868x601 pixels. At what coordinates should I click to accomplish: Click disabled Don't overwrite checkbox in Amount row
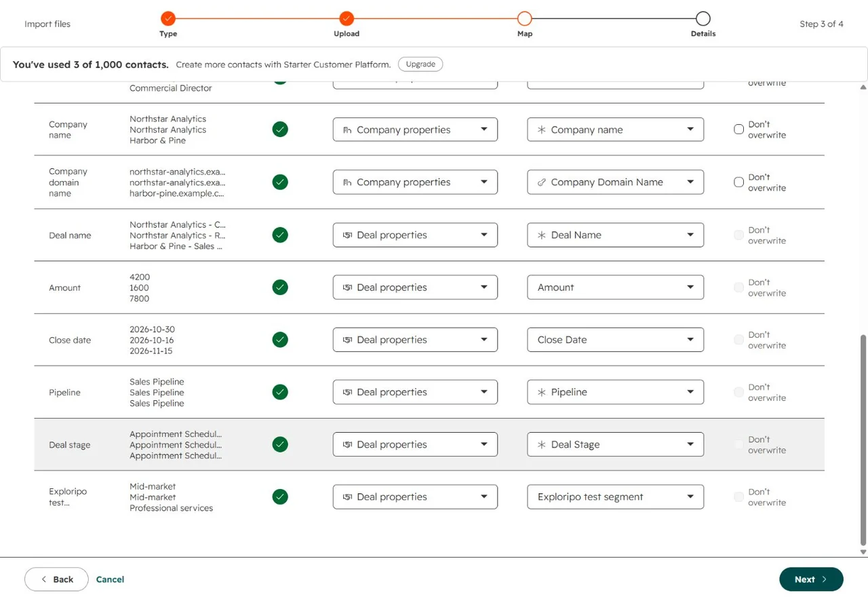pyautogui.click(x=739, y=287)
